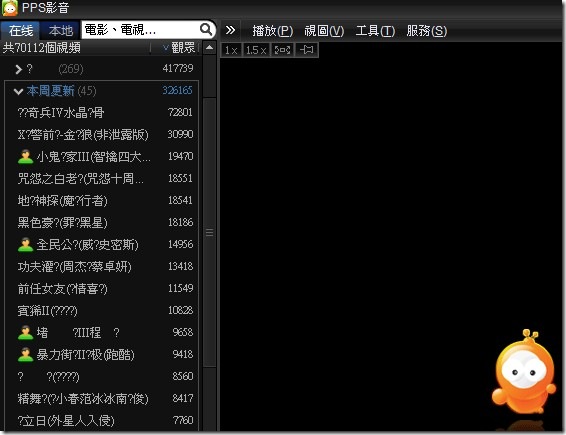Image resolution: width=566 pixels, height=435 pixels.
Task: Select 全民公?(威?史密斯) video
Action: (x=87, y=245)
